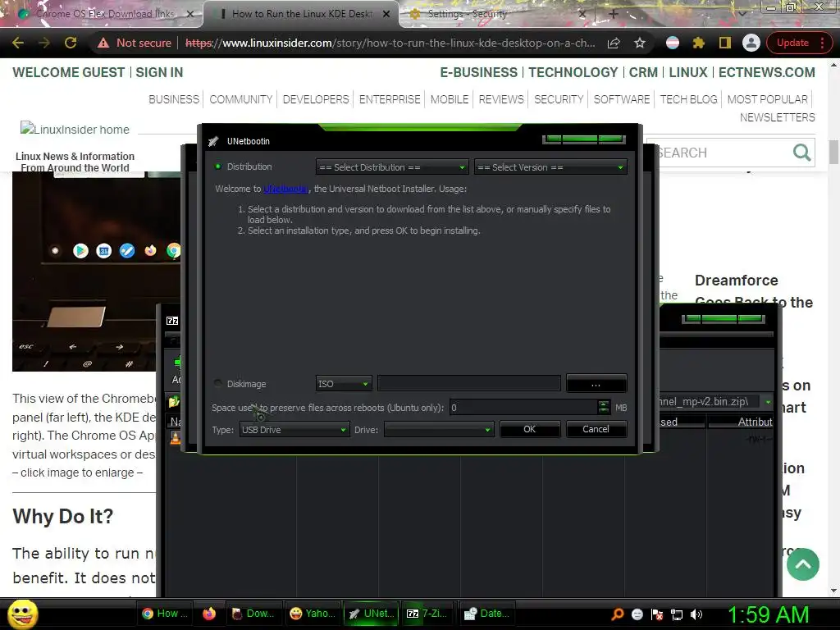Open the Chrome extensions puzzle icon

click(x=699, y=43)
